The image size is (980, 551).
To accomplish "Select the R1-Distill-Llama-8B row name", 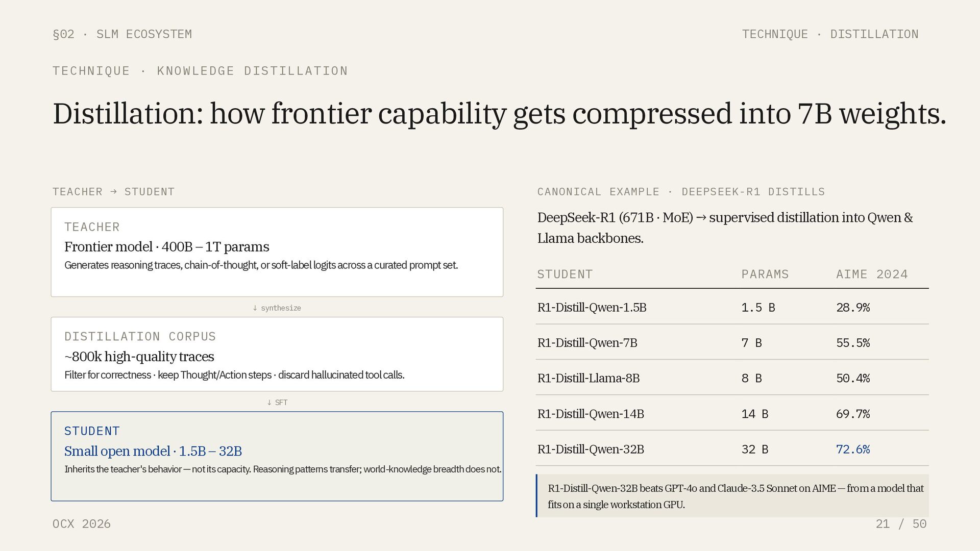I will (588, 378).
